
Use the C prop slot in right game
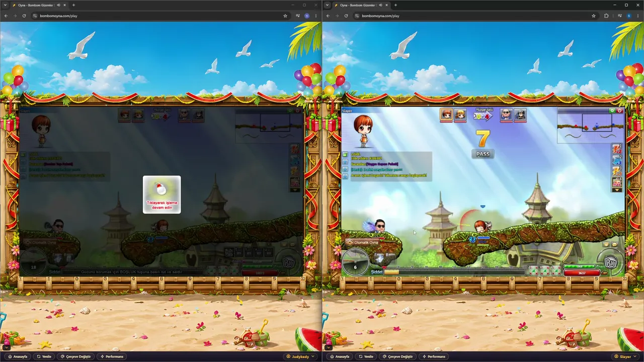555,270
